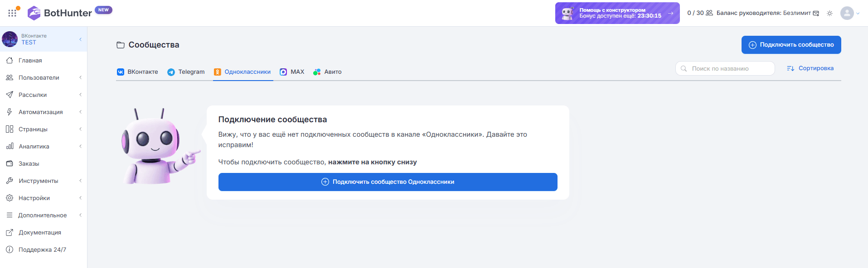Click the folder icon beside Сообщества heading
Viewport: 868px width, 268px height.
coord(121,45)
